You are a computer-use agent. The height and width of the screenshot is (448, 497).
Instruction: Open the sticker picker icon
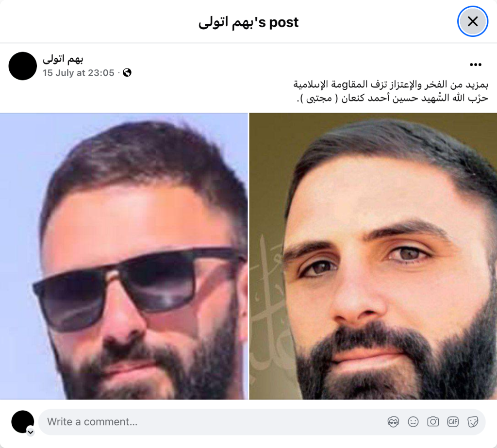coord(473,422)
